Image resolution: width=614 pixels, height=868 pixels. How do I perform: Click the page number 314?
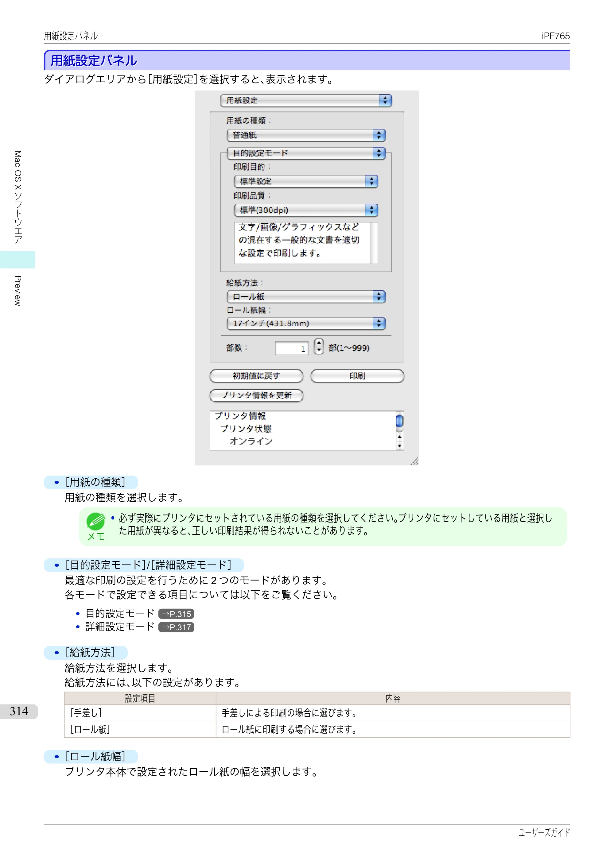(x=19, y=711)
